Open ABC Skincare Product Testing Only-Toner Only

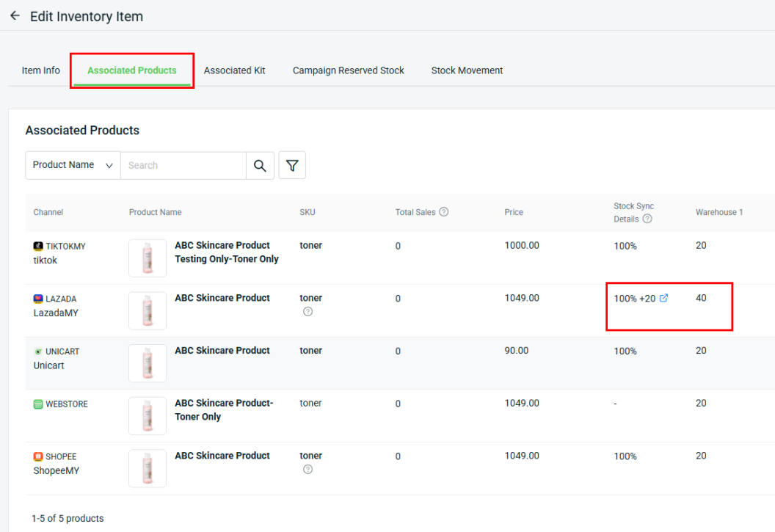[x=226, y=252]
